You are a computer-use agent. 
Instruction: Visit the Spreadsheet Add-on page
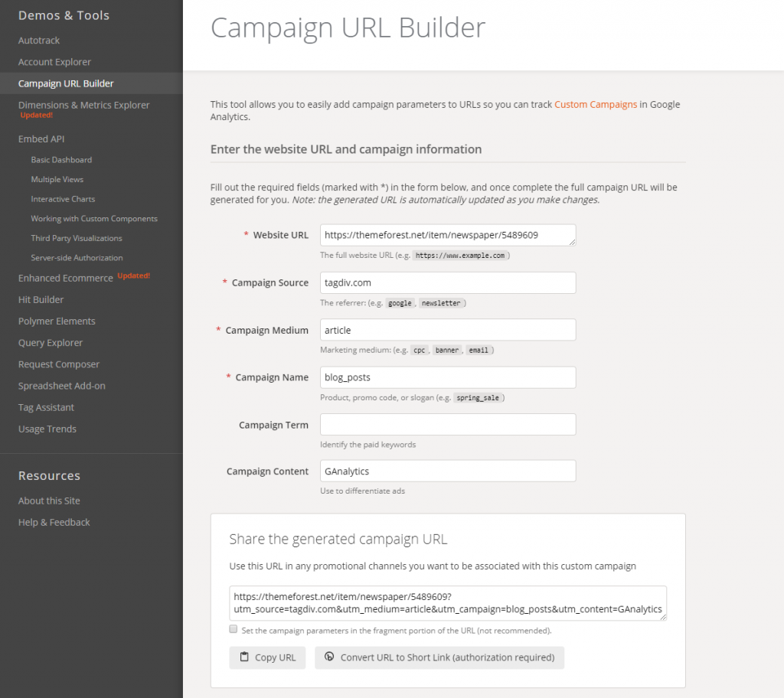63,385
